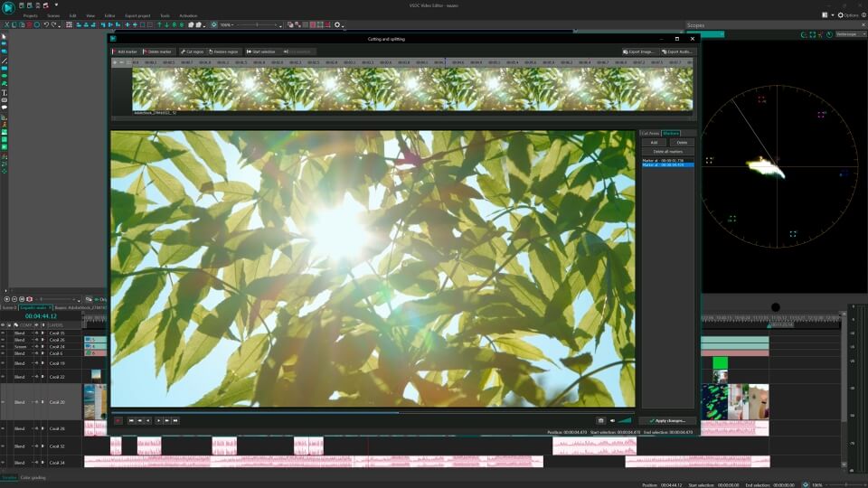The height and width of the screenshot is (488, 868).
Task: Click the Delete marker toolbar button
Action: click(x=157, y=52)
